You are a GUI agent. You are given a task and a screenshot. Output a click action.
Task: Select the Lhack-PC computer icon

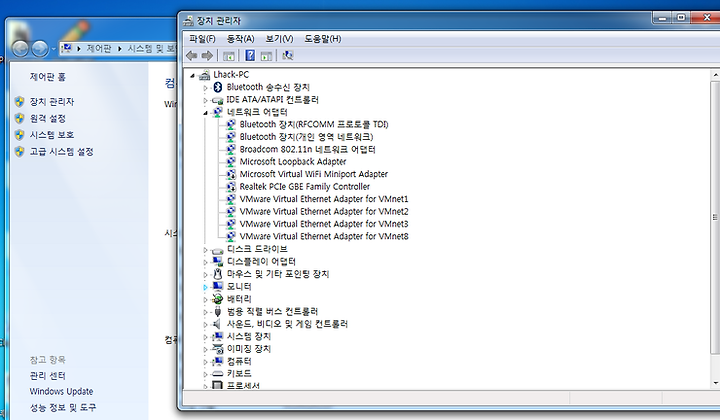point(205,75)
